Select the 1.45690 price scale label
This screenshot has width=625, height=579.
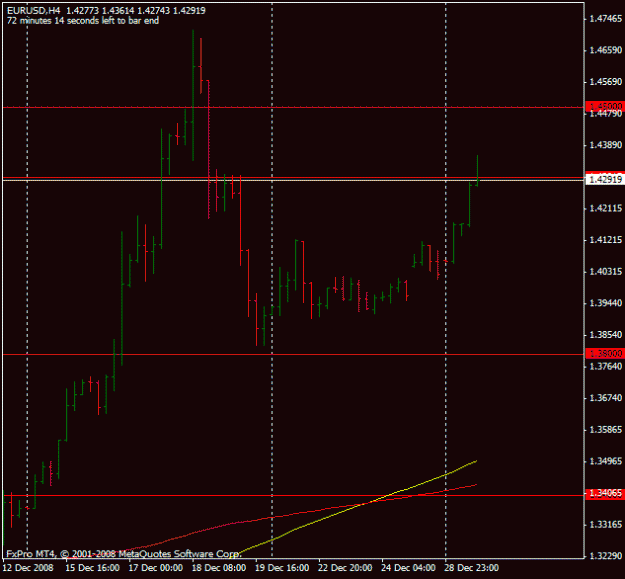pyautogui.click(x=605, y=82)
